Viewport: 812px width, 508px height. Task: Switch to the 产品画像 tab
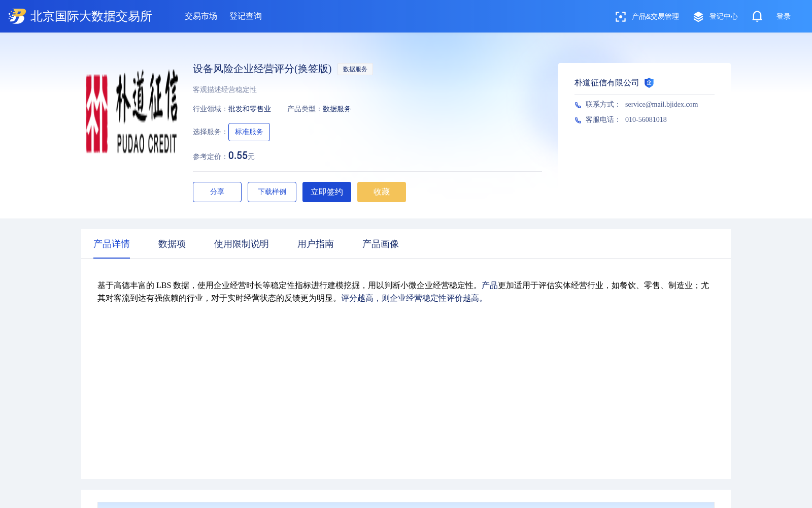tap(381, 244)
